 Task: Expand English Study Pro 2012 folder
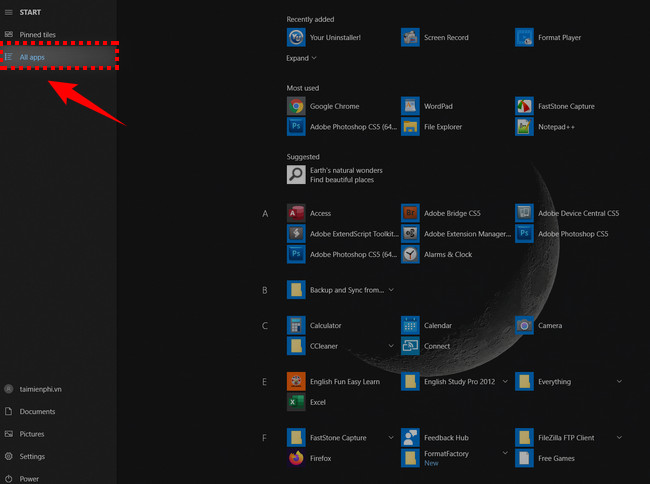[505, 381]
